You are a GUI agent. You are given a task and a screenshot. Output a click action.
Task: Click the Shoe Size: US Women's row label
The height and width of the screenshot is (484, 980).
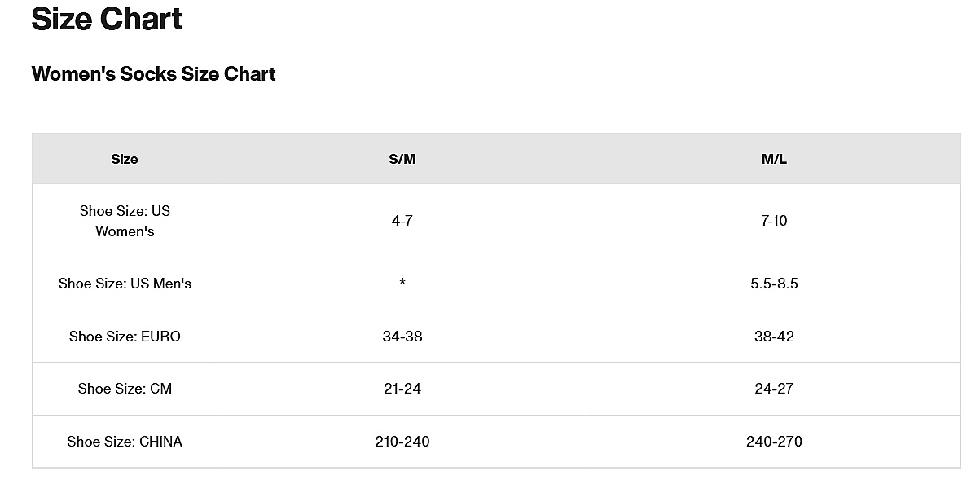click(125, 221)
